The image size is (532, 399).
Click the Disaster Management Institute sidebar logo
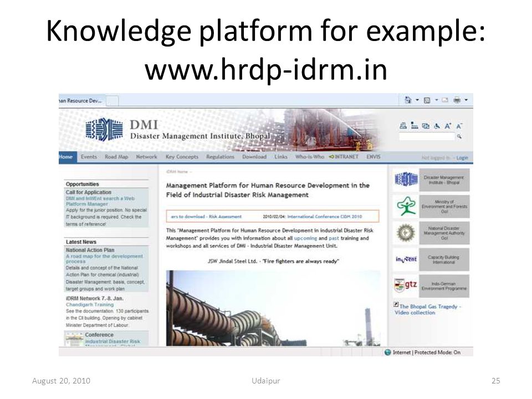406,179
